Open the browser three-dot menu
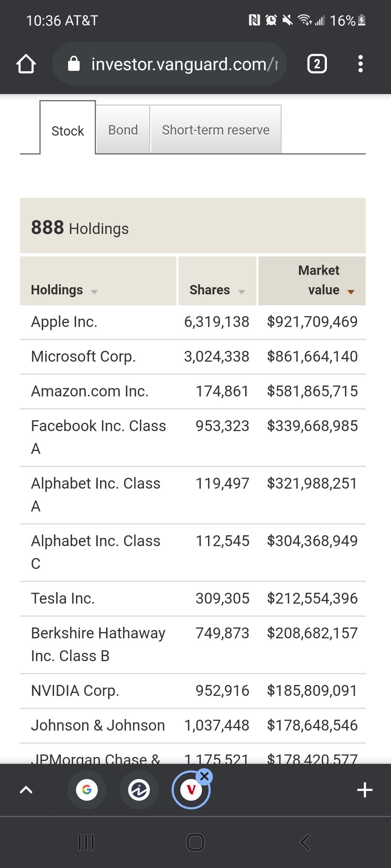Viewport: 391px width, 868px height. pos(360,64)
